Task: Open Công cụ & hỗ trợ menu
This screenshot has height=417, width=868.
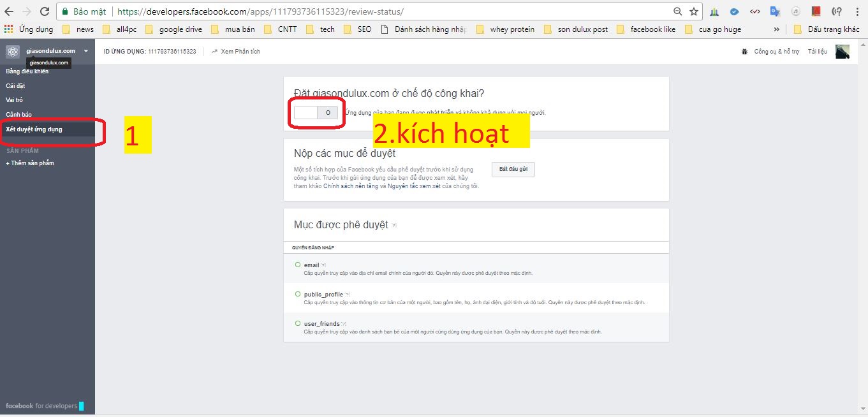Action: click(776, 52)
